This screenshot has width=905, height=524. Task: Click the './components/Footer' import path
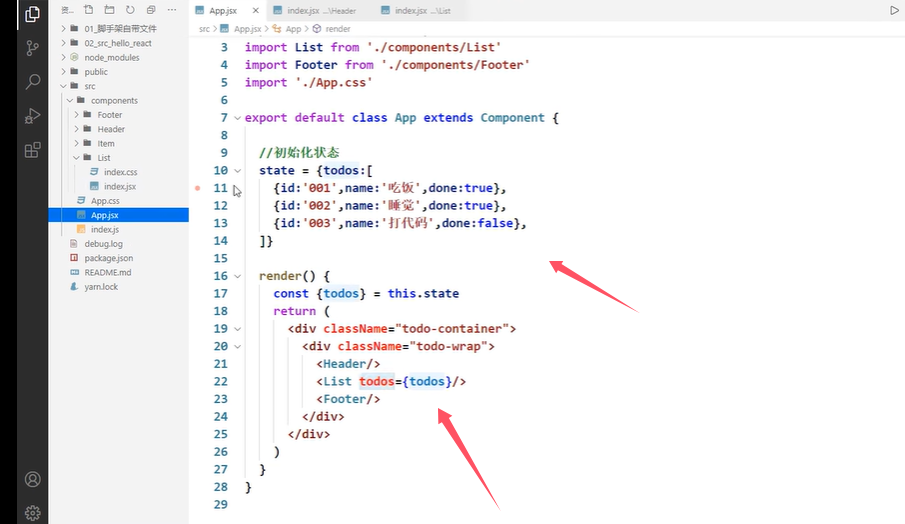455,65
